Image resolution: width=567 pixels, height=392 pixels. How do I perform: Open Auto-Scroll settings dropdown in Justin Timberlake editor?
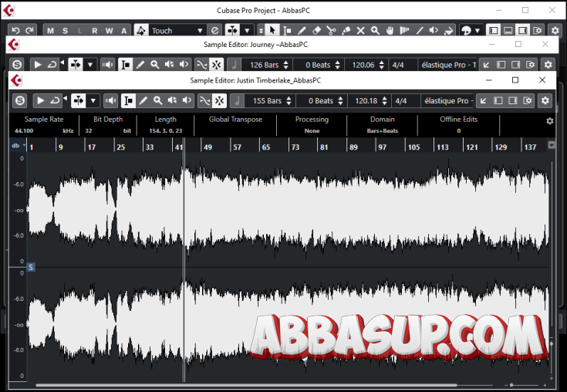93,100
